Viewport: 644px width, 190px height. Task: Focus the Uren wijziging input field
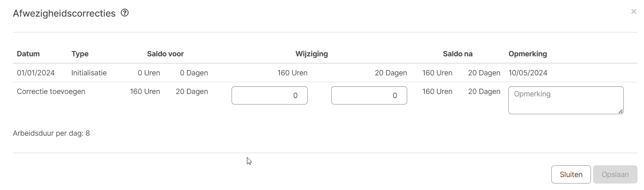point(269,96)
